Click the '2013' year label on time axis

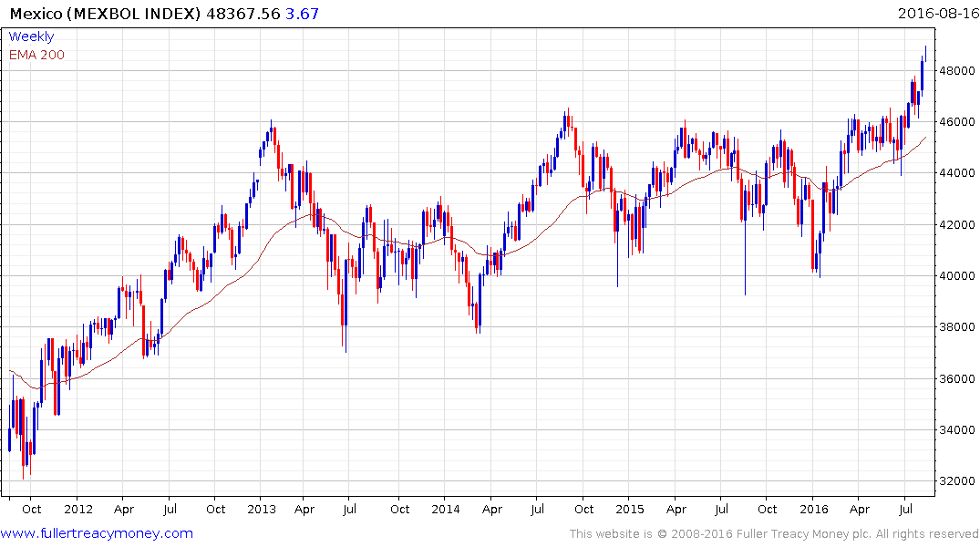point(262,509)
